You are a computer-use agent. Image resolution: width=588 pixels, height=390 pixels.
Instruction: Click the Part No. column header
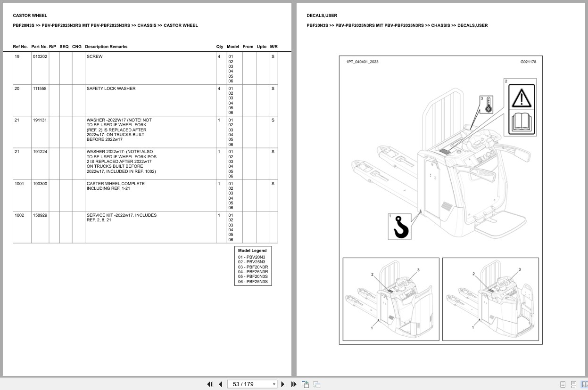(39, 47)
